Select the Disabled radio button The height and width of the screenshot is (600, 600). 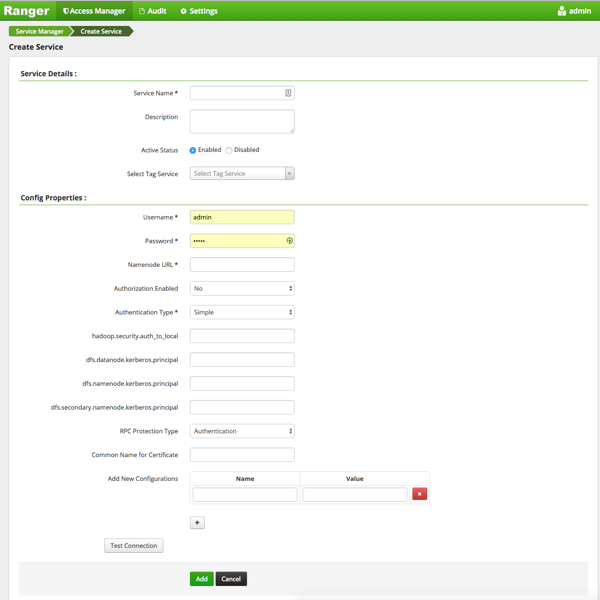[229, 150]
